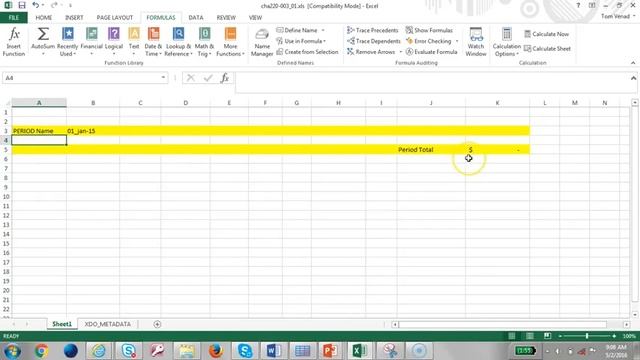640x360 pixels.
Task: Expand the formula bar
Action: (633, 78)
